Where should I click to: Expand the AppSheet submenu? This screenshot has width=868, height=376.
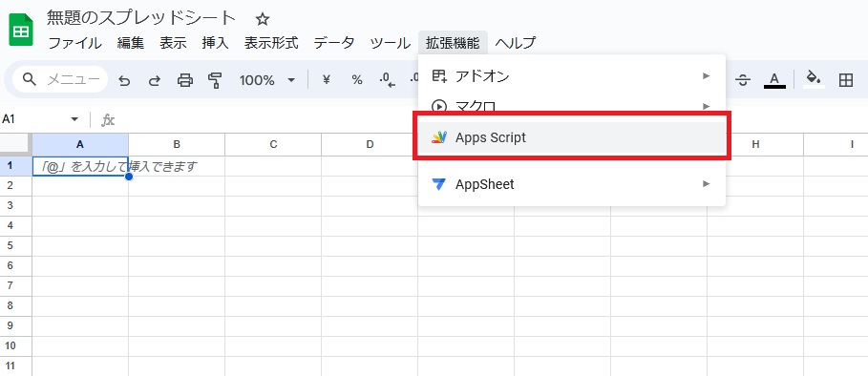click(571, 184)
